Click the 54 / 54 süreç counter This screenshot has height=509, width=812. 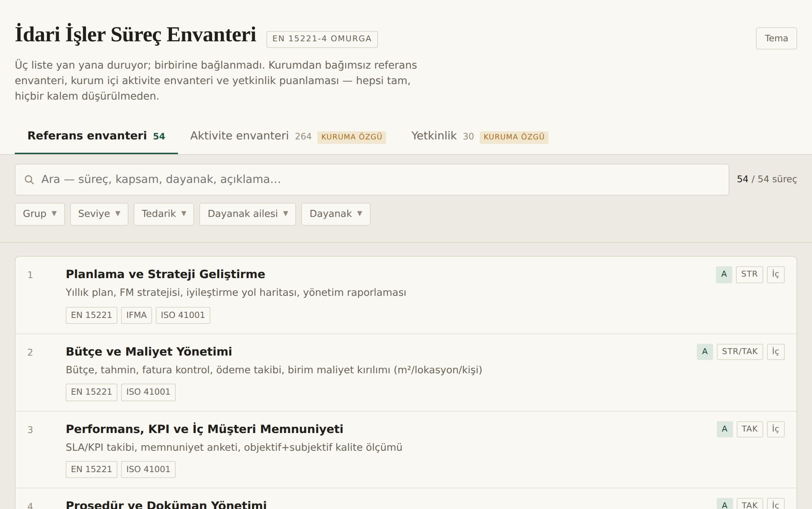click(767, 179)
